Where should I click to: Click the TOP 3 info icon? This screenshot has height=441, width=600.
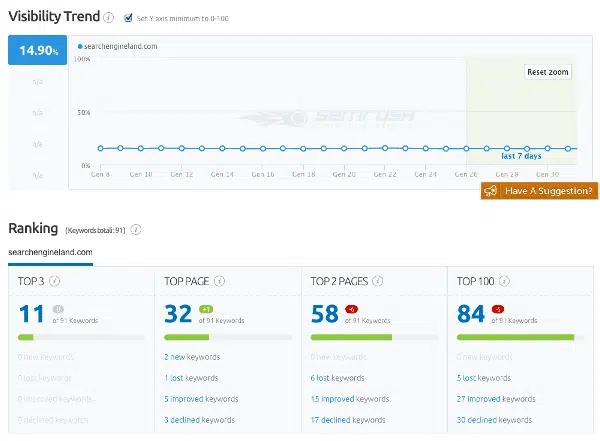pyautogui.click(x=55, y=281)
